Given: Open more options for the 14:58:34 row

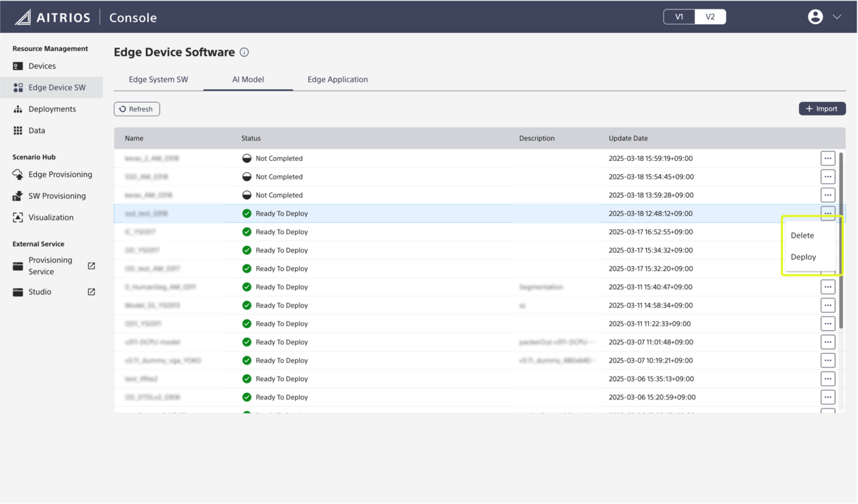Looking at the screenshot, I should 828,305.
